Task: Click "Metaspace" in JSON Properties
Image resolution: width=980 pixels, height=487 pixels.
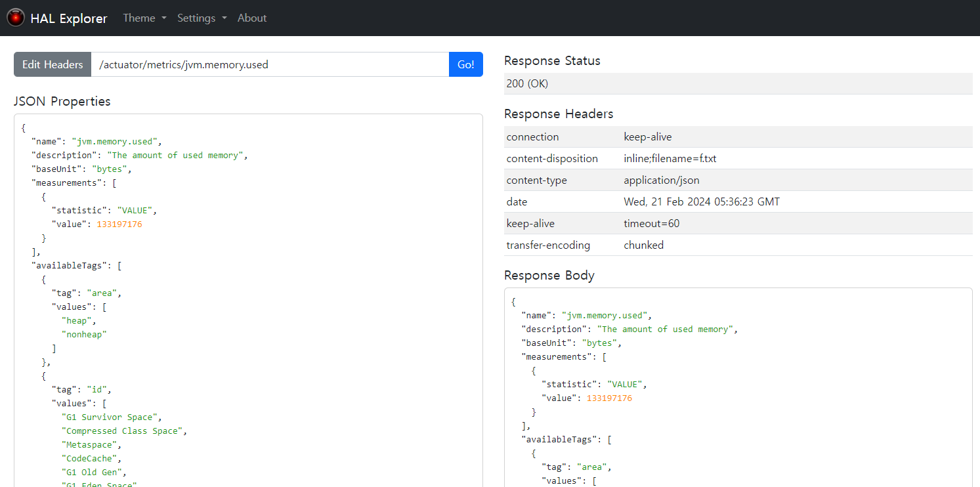Action: (x=89, y=444)
